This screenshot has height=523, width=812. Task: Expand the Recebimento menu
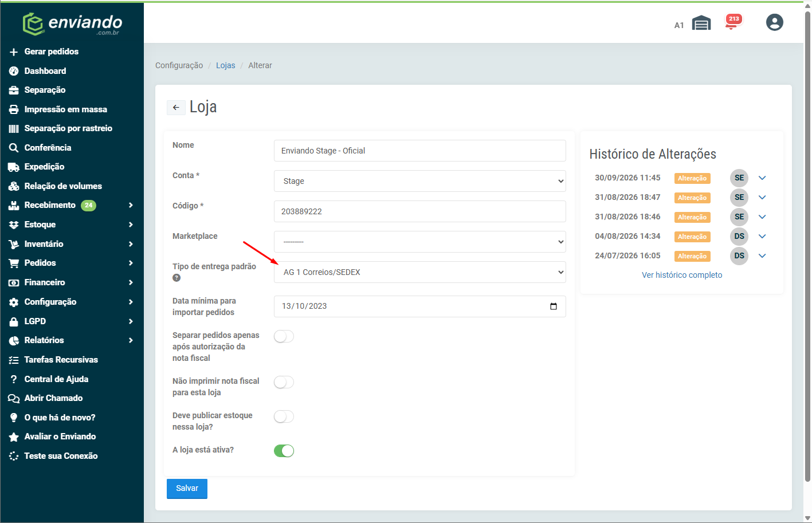pyautogui.click(x=72, y=205)
